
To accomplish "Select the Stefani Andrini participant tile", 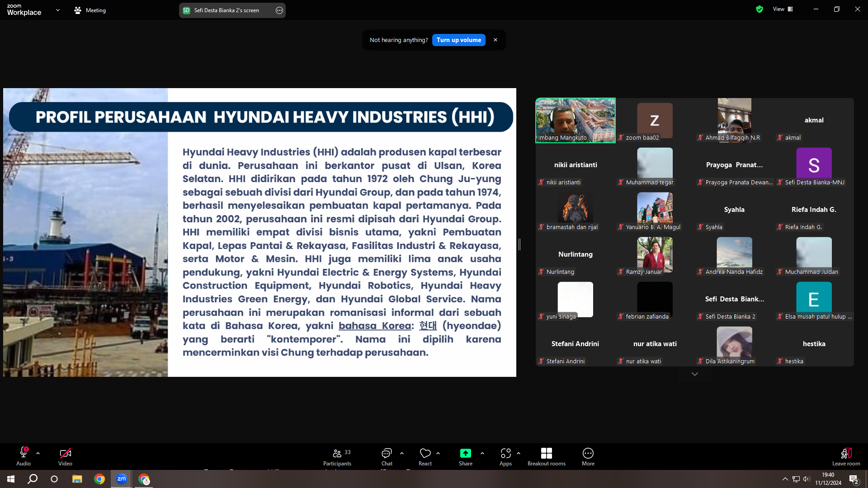I will coord(576,344).
